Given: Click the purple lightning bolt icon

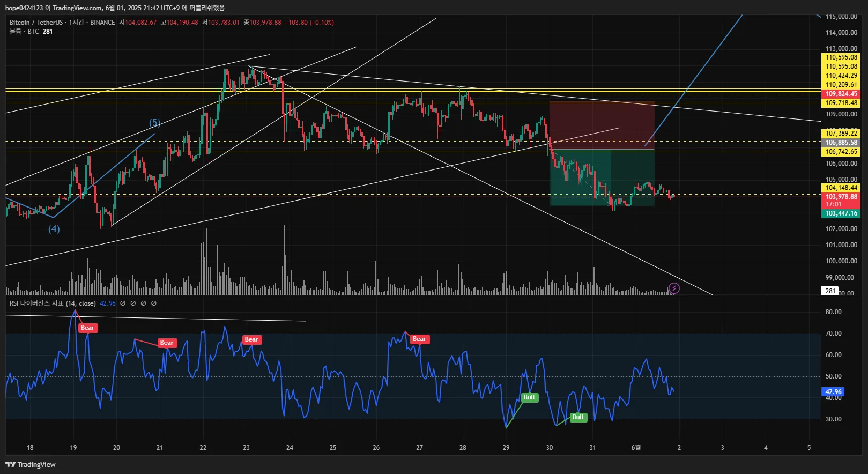Looking at the screenshot, I should (674, 288).
